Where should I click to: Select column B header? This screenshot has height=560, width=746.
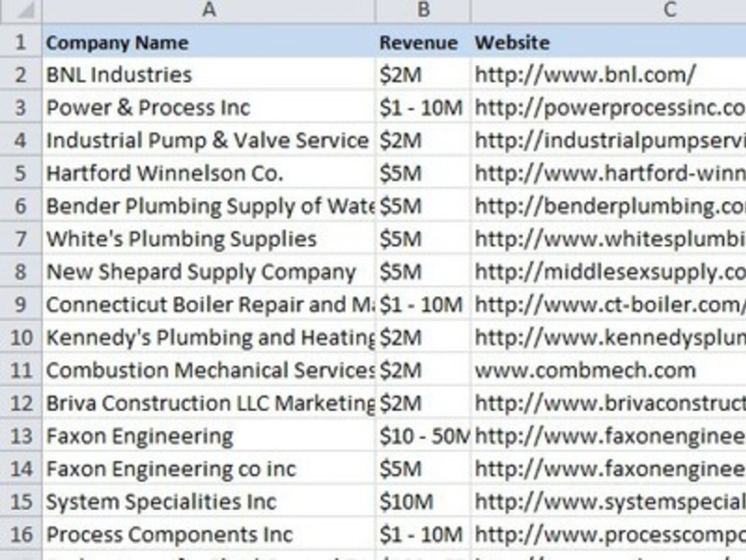[423, 10]
